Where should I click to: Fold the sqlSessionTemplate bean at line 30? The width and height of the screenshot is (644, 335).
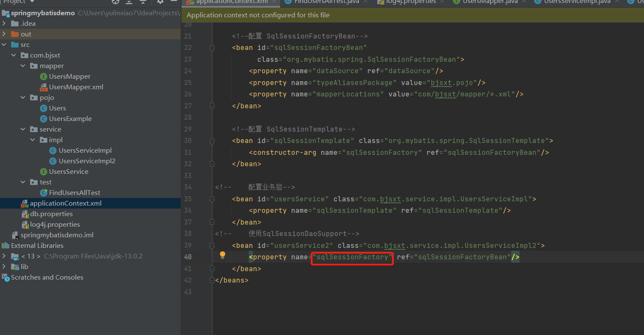point(212,141)
